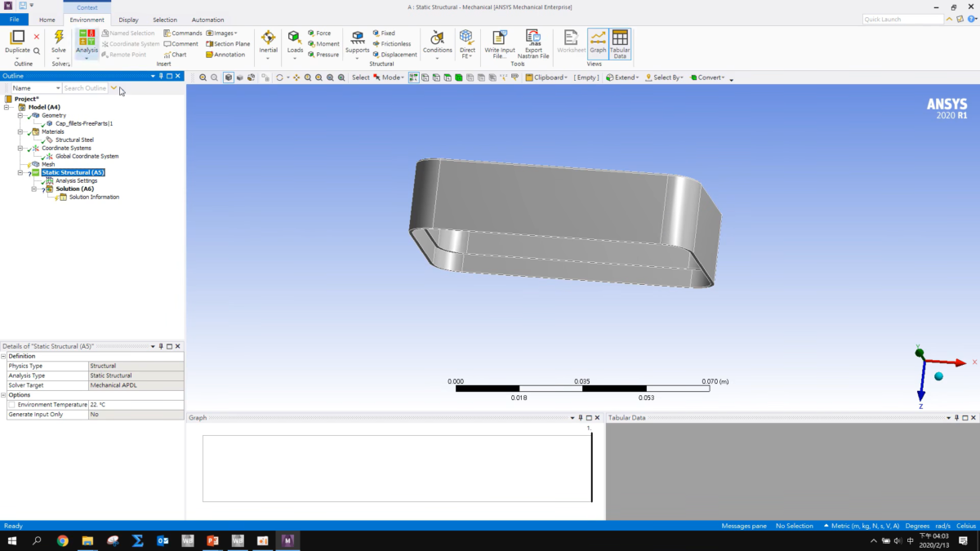The width and height of the screenshot is (980, 551).
Task: Collapse the Model (A4) tree node
Action: pos(7,107)
